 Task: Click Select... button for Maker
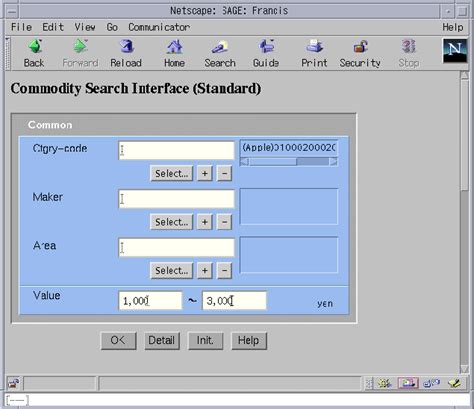click(x=172, y=222)
